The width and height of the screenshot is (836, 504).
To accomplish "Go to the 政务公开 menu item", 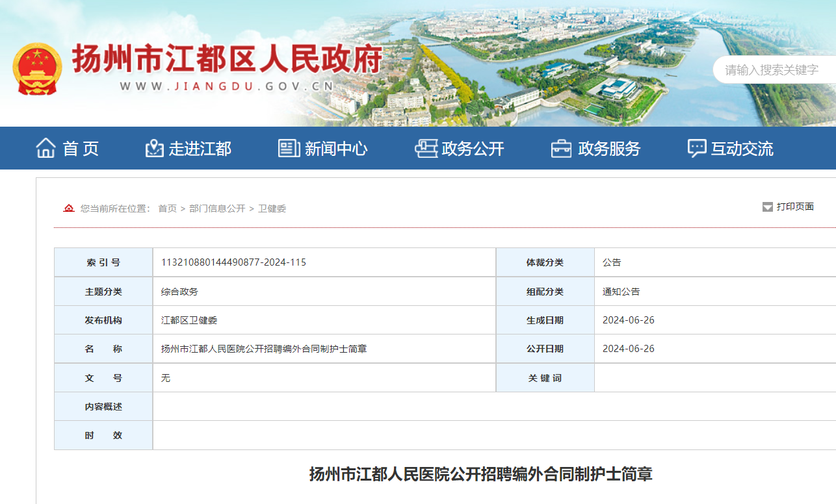I will click(473, 149).
